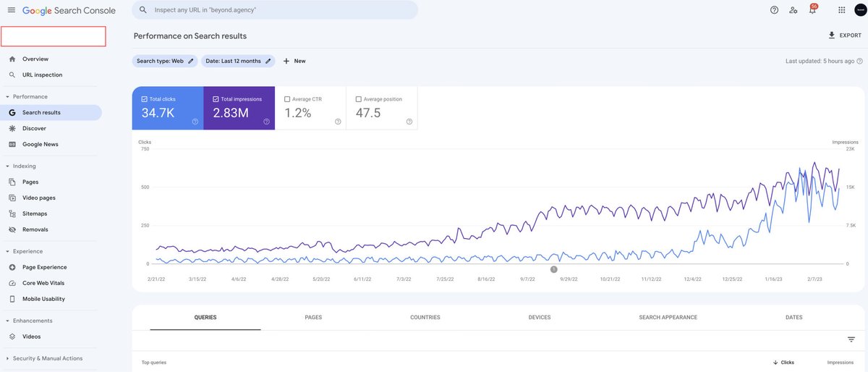
Task: Click the Export button label
Action: point(851,35)
